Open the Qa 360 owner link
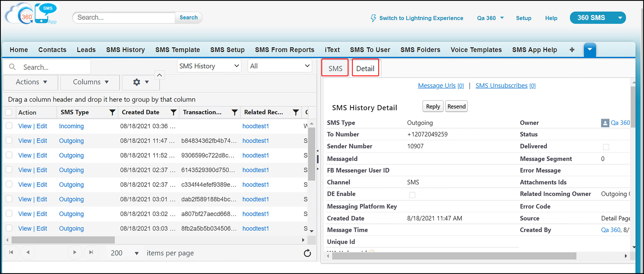The width and height of the screenshot is (644, 274). [x=620, y=123]
